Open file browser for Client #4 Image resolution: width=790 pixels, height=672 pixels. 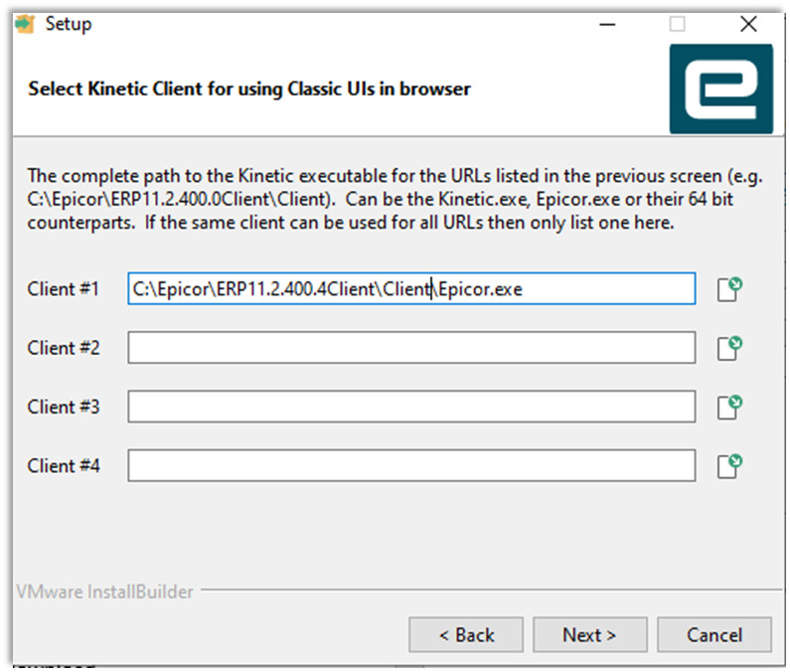coord(729,466)
